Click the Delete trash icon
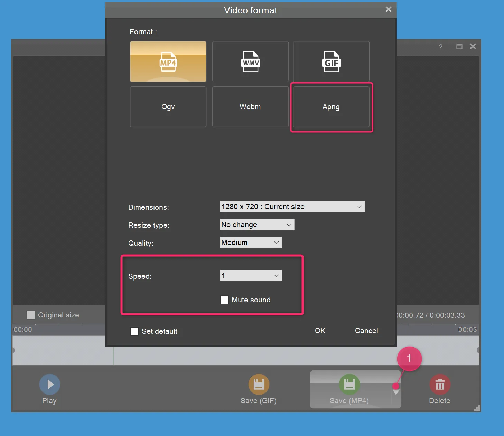The height and width of the screenshot is (436, 504). pyautogui.click(x=439, y=384)
